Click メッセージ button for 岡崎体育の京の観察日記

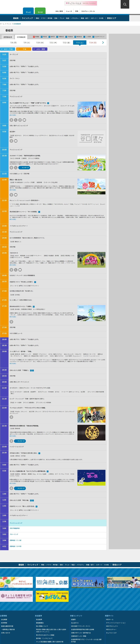pyautogui.click(x=20, y=441)
